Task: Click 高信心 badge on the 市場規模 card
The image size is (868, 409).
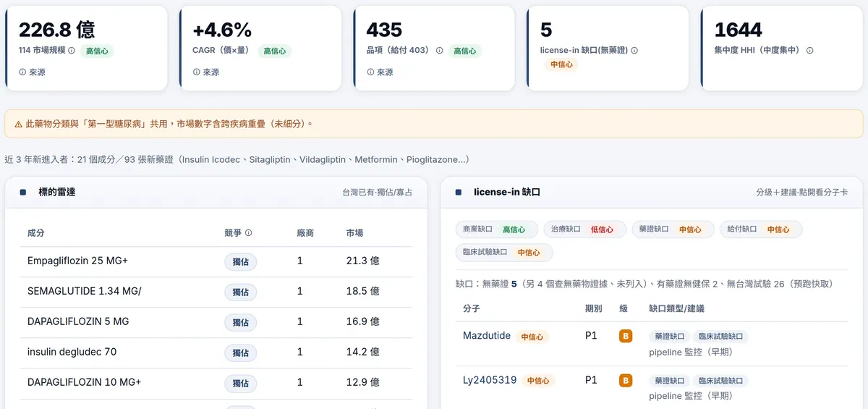Action: 97,51
